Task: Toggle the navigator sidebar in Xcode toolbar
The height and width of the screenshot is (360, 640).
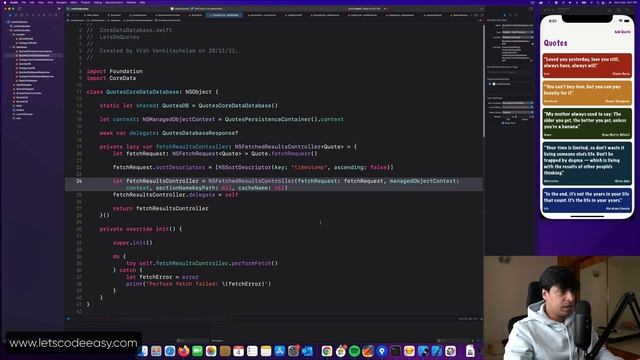Action: (20, 9)
